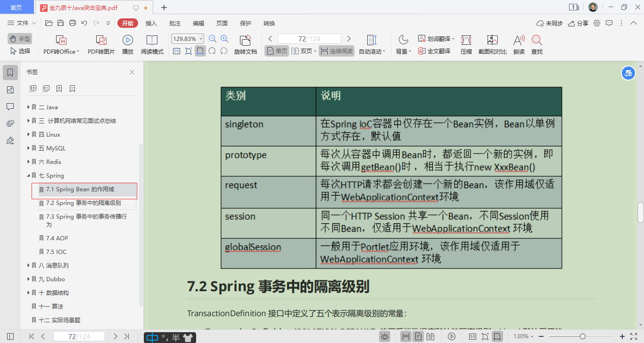Click the PDF转图片 icon
This screenshot has height=343, width=644.
pos(101,41)
